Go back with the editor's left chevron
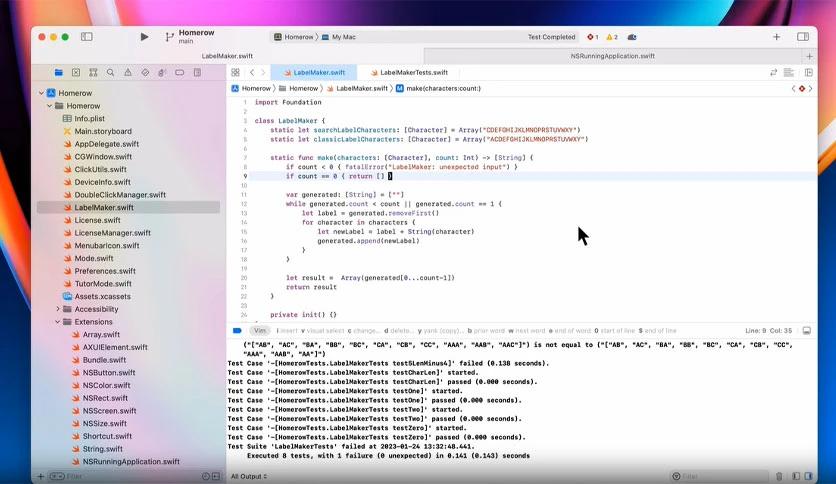The image size is (836, 484). click(x=252, y=73)
